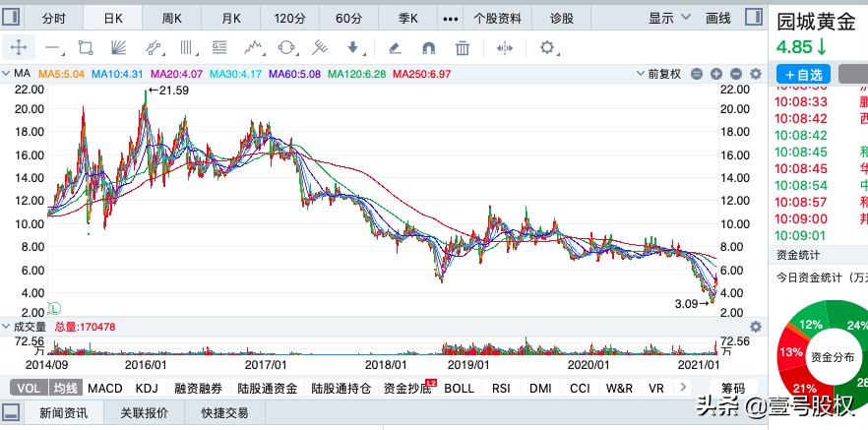The image size is (868, 430).
Task: Open the 诊股 stock diagnosis button
Action: click(561, 18)
